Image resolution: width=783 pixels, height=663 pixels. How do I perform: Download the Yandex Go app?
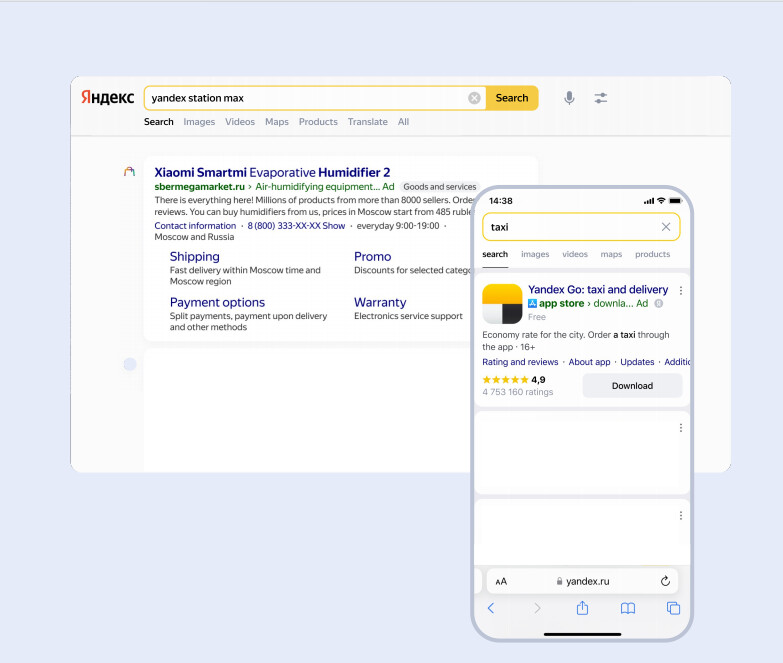coord(632,386)
